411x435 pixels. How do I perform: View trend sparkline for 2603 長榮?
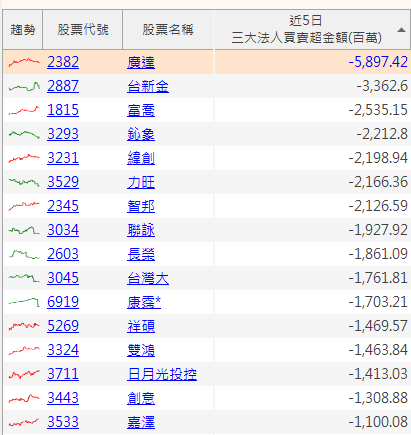pyautogui.click(x=24, y=254)
